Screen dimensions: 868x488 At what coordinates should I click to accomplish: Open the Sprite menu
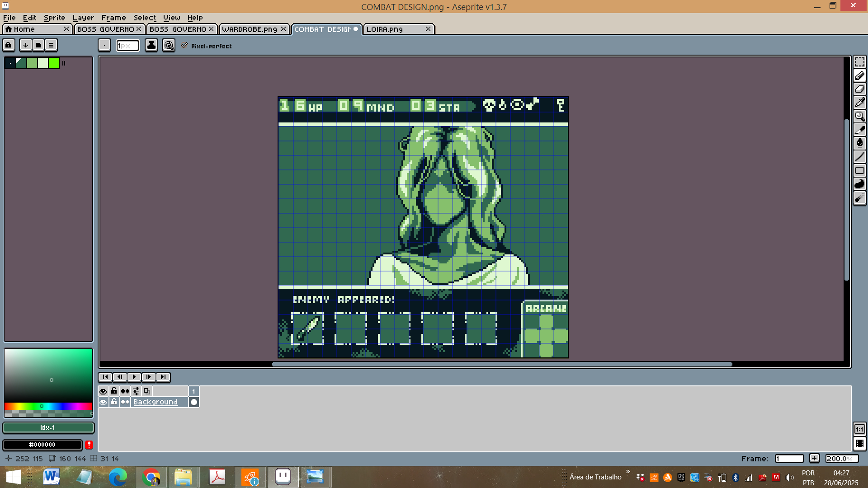(54, 18)
